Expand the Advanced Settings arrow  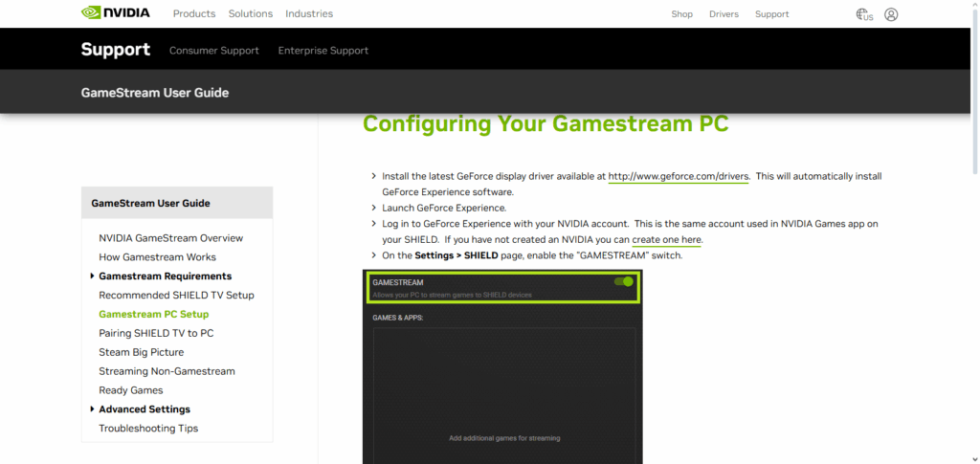point(93,409)
